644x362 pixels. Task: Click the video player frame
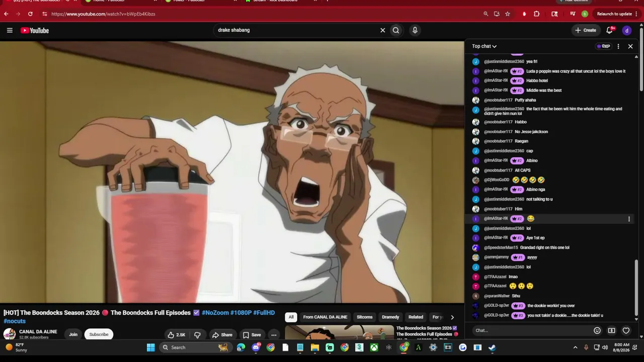232,172
